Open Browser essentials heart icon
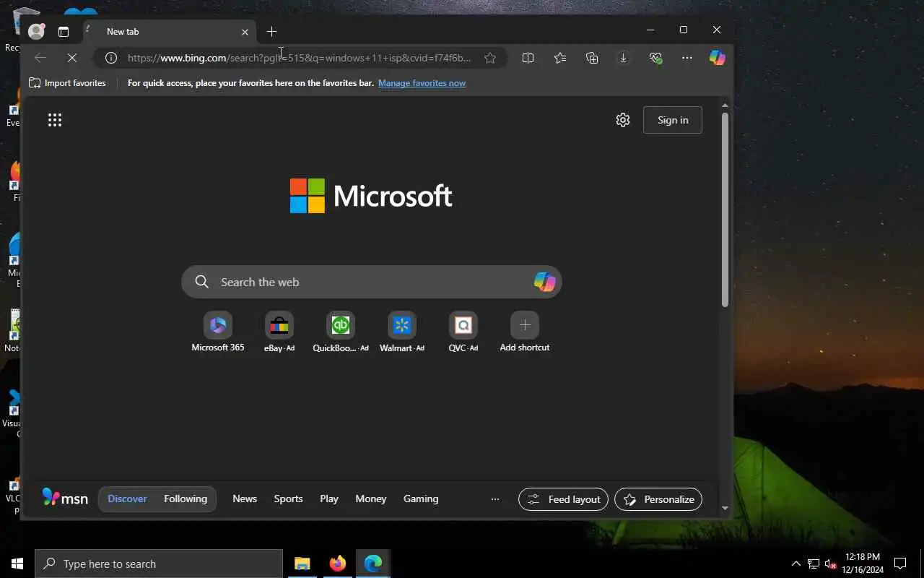The height and width of the screenshot is (578, 924). 655,58
